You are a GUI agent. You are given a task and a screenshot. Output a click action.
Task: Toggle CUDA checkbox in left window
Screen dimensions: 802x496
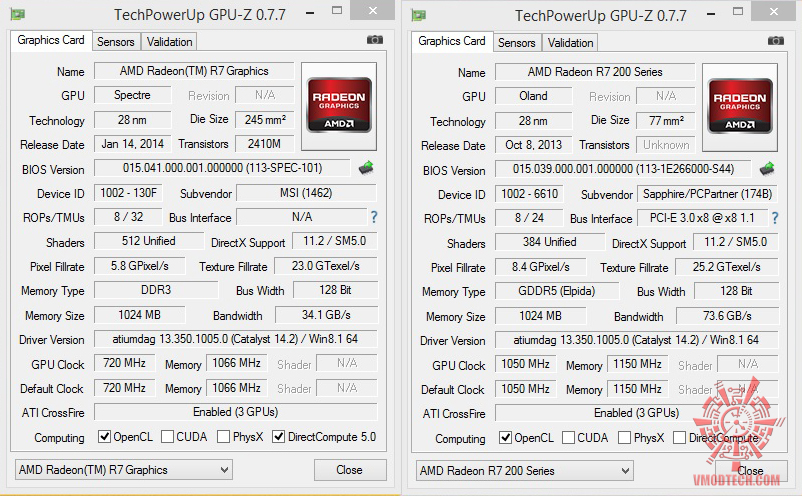point(167,437)
